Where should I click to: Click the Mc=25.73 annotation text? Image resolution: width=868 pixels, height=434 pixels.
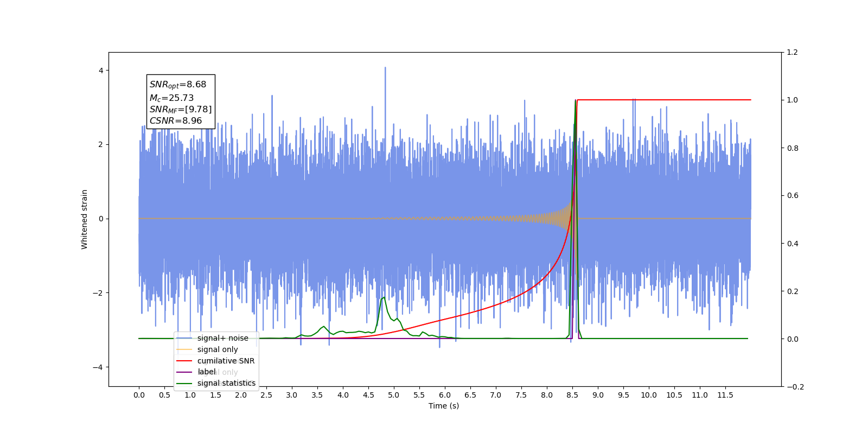171,98
